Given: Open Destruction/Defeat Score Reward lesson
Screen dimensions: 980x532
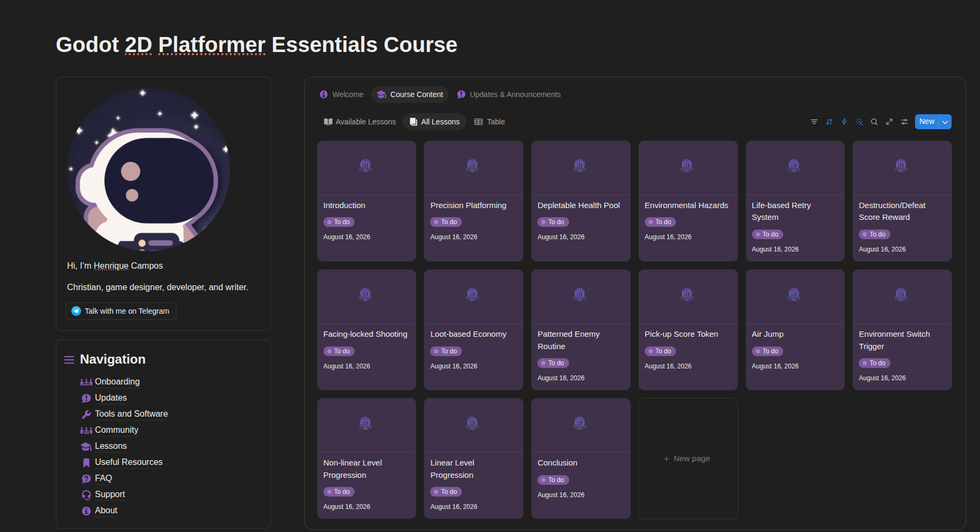Looking at the screenshot, I should click(902, 201).
